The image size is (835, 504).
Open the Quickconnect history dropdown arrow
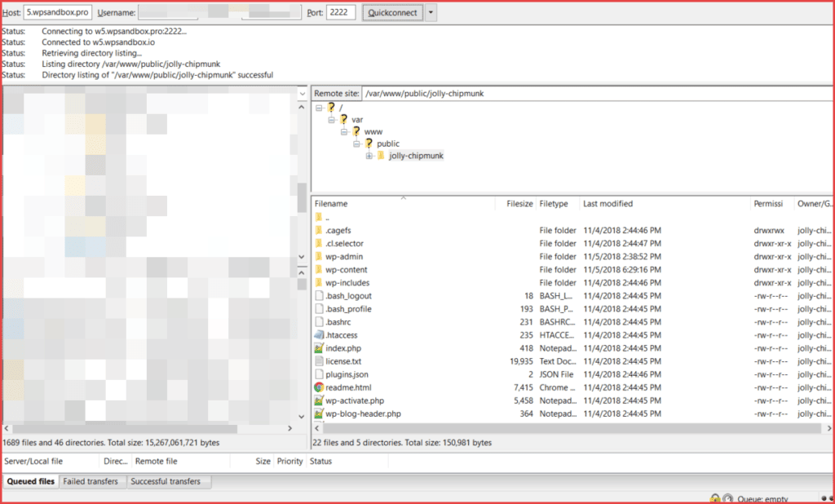click(x=431, y=13)
